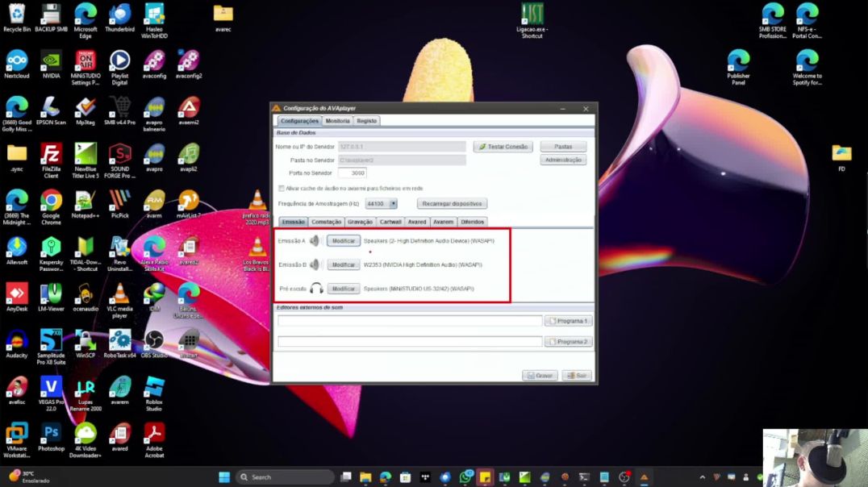
Task: Open the Audacity desktop shortcut
Action: click(17, 341)
